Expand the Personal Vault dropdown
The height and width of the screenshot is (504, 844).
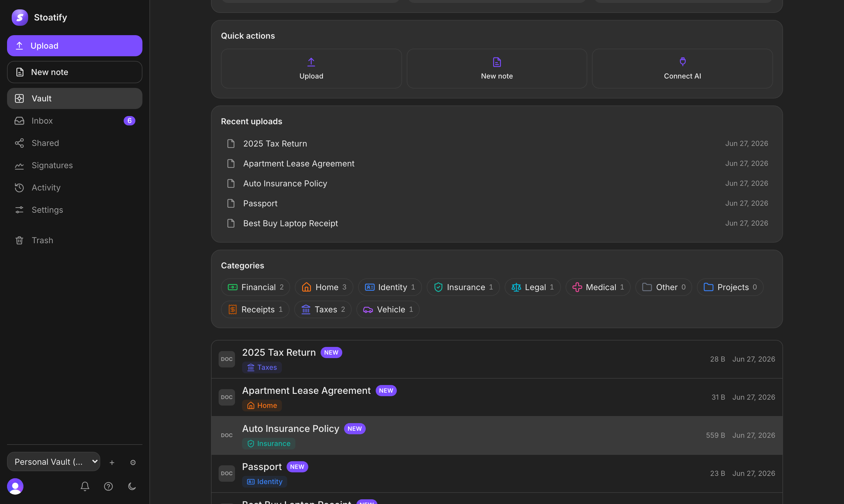(53, 462)
